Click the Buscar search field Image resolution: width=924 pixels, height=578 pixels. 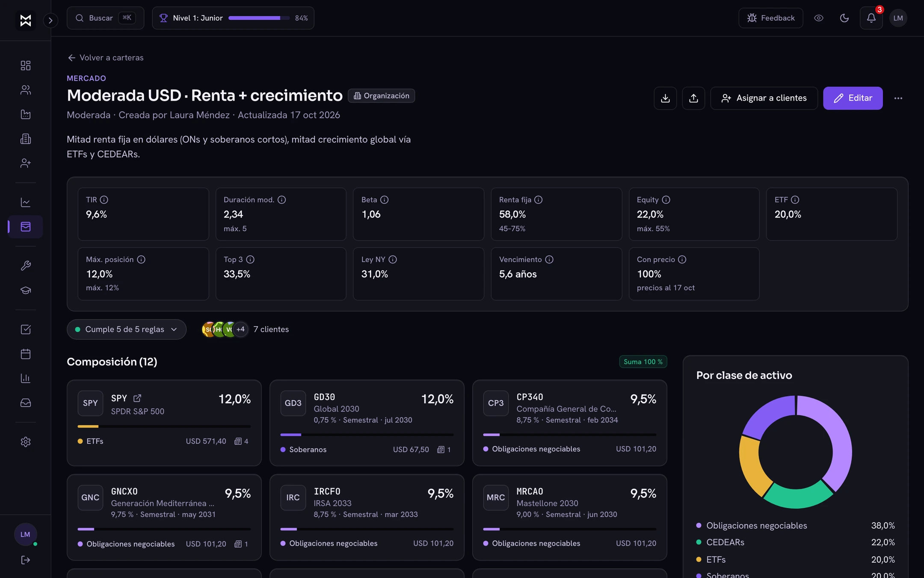point(105,18)
